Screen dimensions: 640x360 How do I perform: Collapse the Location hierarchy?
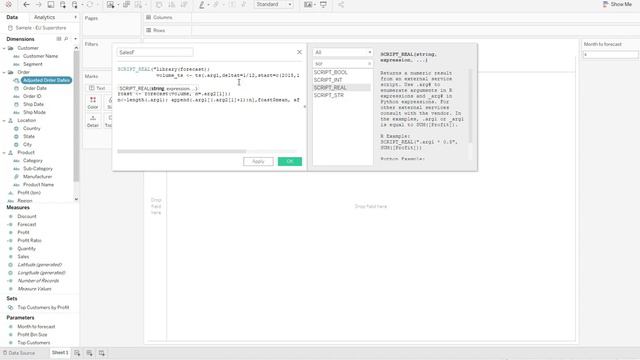(x=4, y=120)
